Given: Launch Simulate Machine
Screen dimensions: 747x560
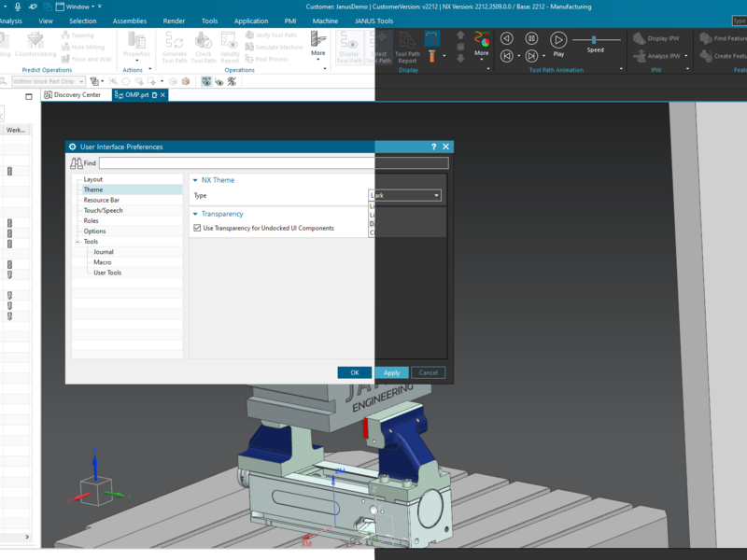Looking at the screenshot, I should (x=274, y=48).
